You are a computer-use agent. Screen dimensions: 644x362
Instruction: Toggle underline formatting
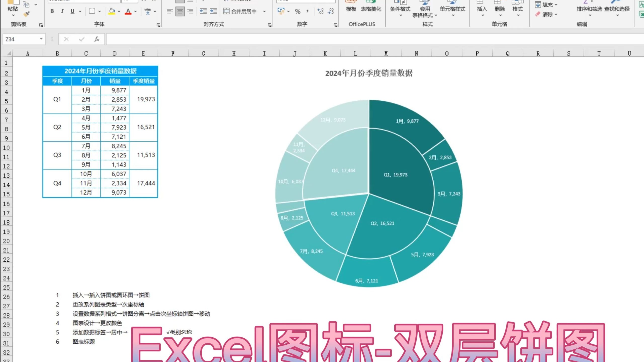click(72, 11)
